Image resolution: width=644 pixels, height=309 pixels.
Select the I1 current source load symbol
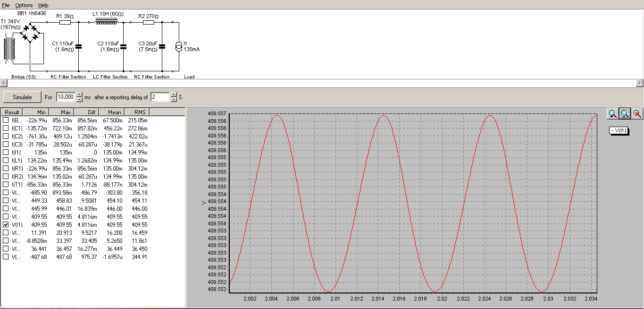(179, 46)
